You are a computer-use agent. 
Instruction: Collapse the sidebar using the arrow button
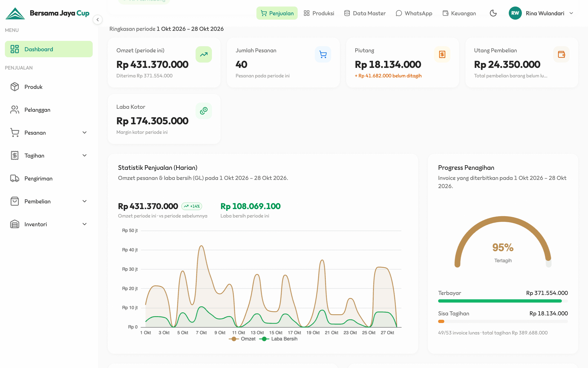coord(97,20)
